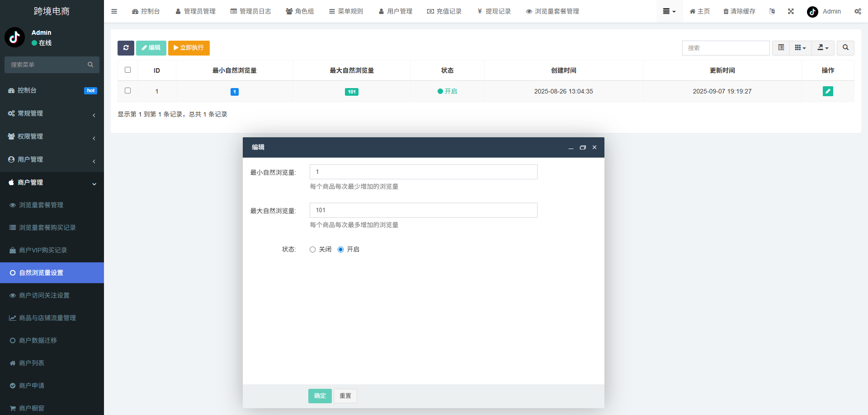This screenshot has height=415, width=868.
Task: Click the TikTok avatar next to Admin
Action: [812, 12]
